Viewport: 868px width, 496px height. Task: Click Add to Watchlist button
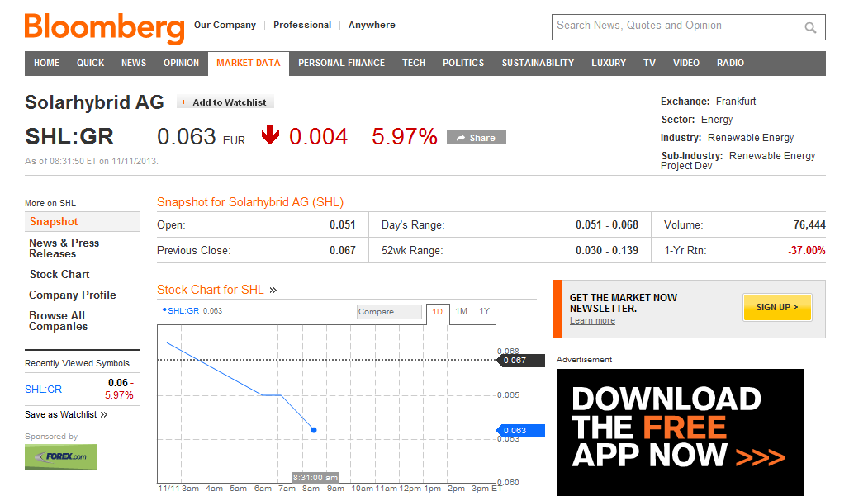click(225, 102)
